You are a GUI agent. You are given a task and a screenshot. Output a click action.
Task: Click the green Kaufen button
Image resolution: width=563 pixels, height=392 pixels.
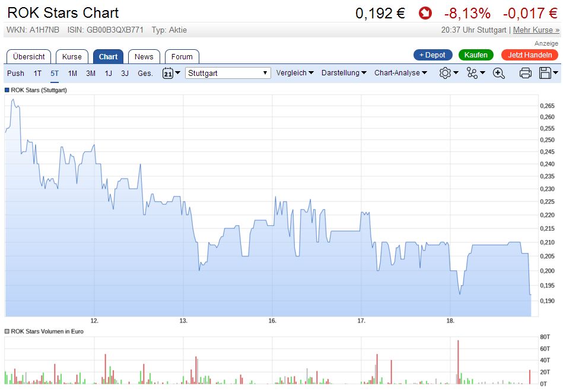[x=476, y=55]
